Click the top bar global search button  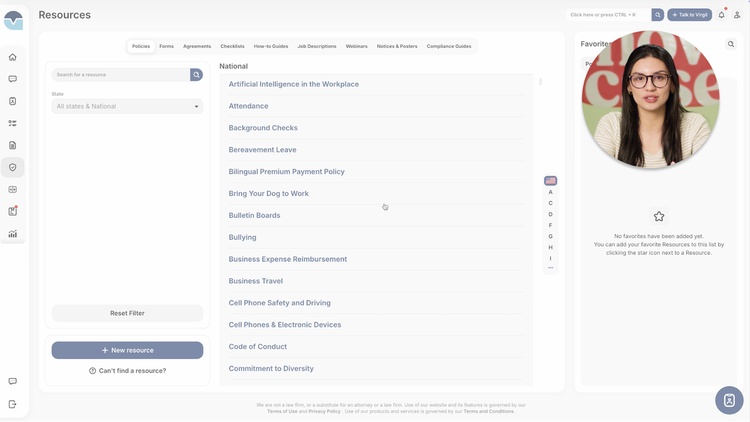658,15
